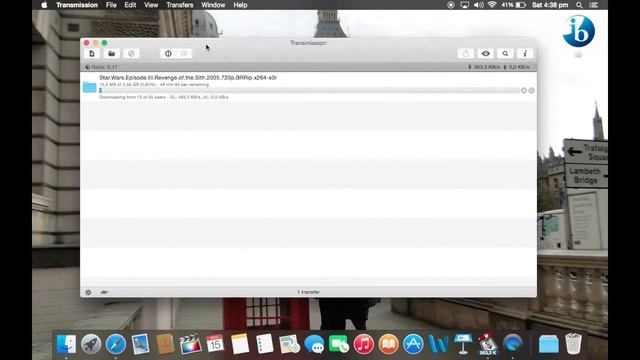Pause the Star Wars transfer with its row button
The image size is (640, 360).
(524, 91)
